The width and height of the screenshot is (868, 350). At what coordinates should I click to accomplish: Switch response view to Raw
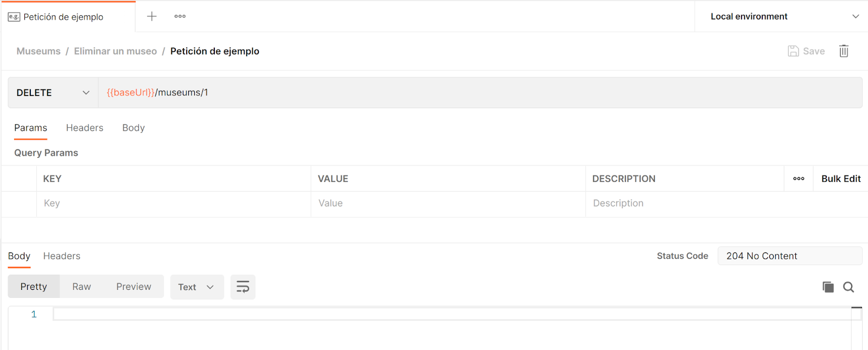tap(81, 286)
